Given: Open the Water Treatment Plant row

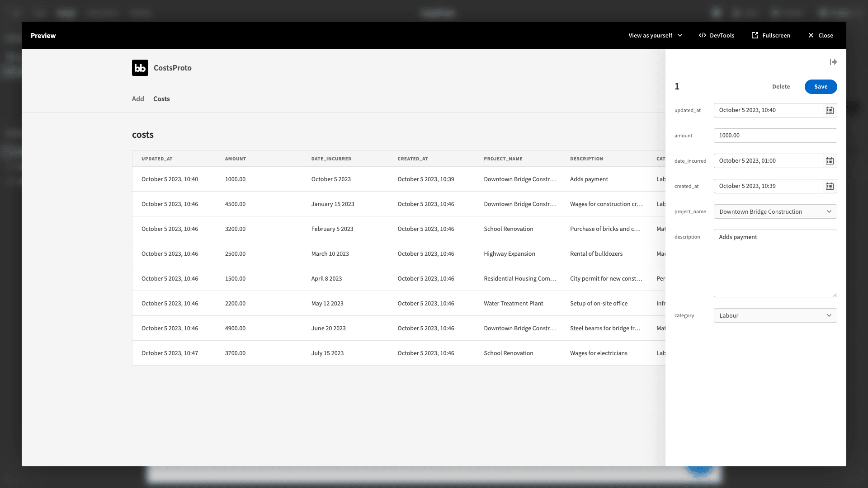Looking at the screenshot, I should (399, 303).
